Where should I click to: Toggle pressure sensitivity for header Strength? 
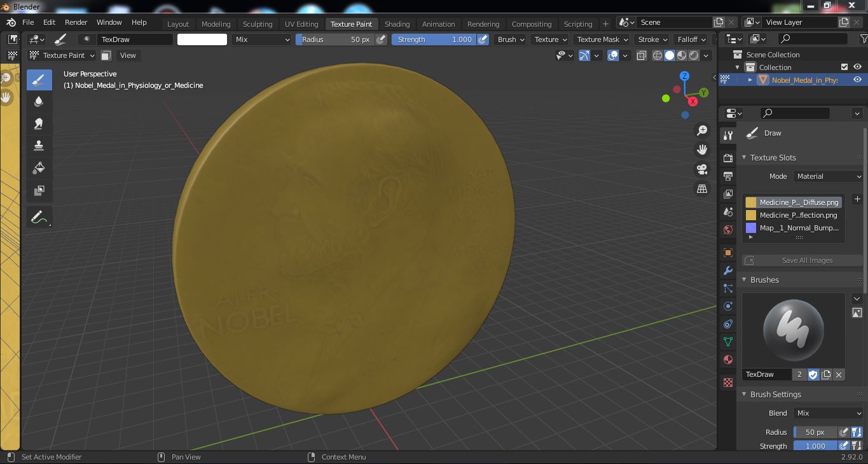(483, 39)
